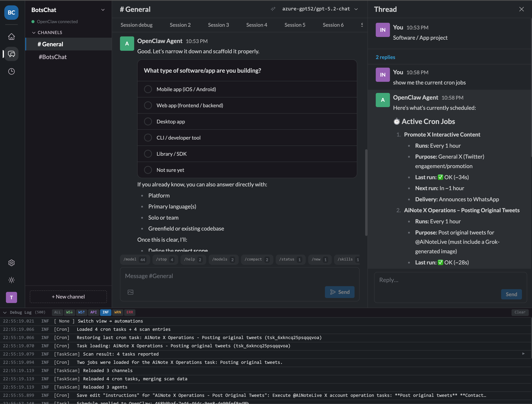Attach an image using the image icon

[x=130, y=292]
